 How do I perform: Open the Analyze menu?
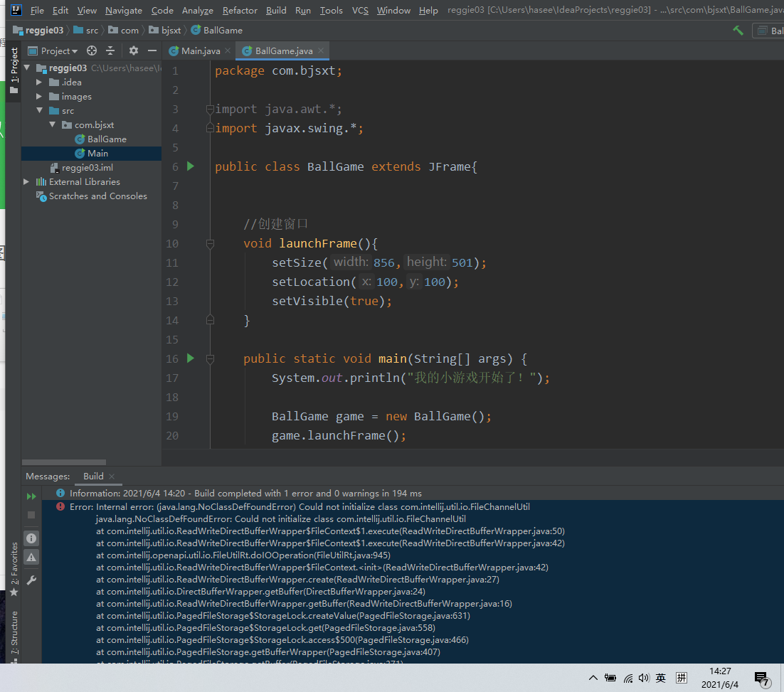(x=198, y=11)
